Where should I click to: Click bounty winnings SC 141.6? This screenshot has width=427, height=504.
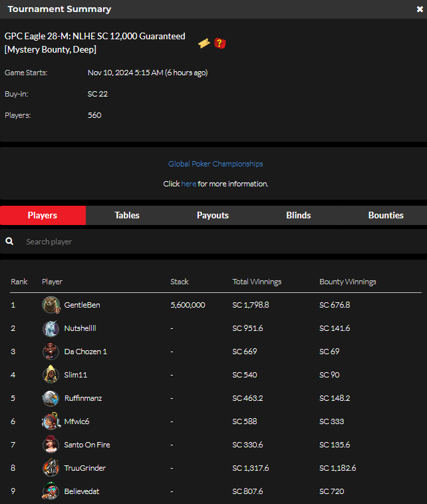coord(335,328)
